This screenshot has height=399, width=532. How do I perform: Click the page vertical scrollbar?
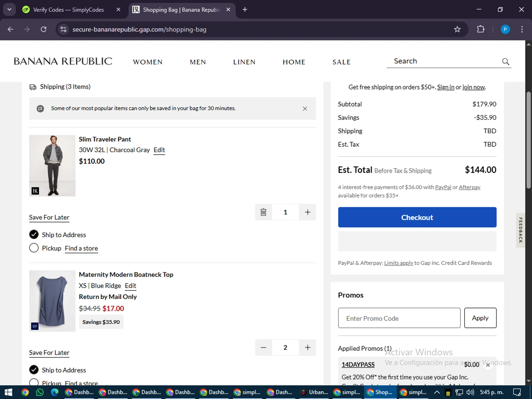[x=528, y=140]
